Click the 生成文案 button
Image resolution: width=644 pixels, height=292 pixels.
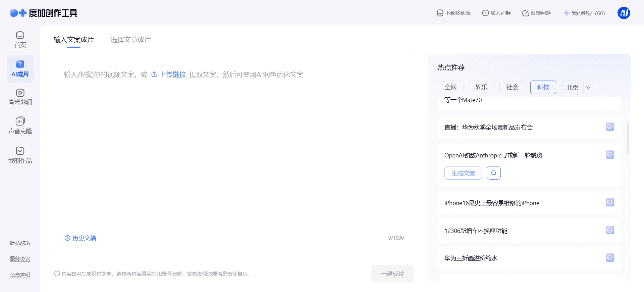point(463,173)
